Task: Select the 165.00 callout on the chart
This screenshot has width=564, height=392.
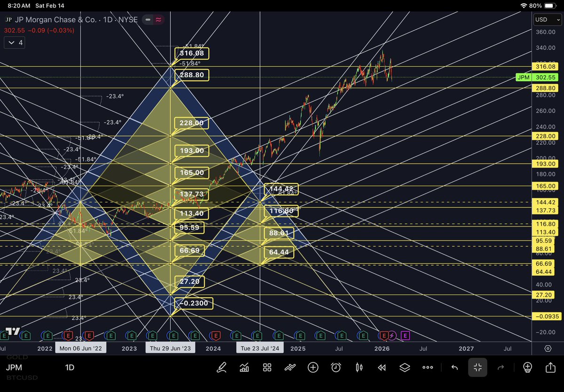Action: tap(192, 173)
